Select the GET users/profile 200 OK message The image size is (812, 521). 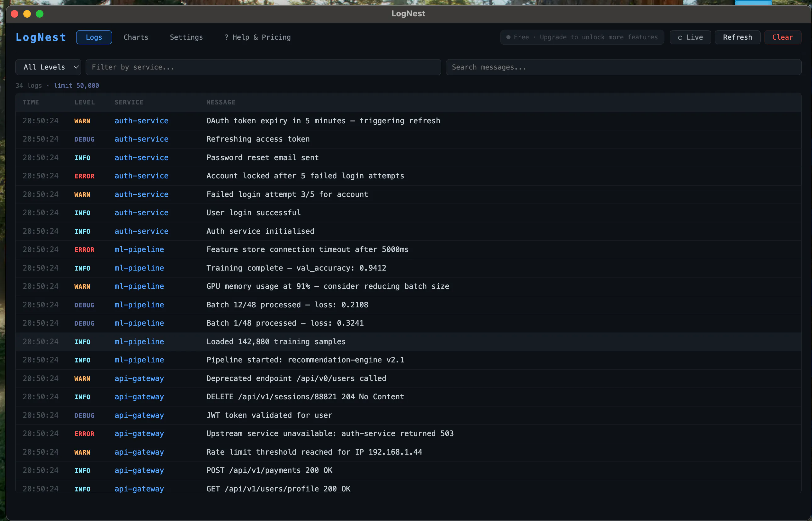pos(278,489)
